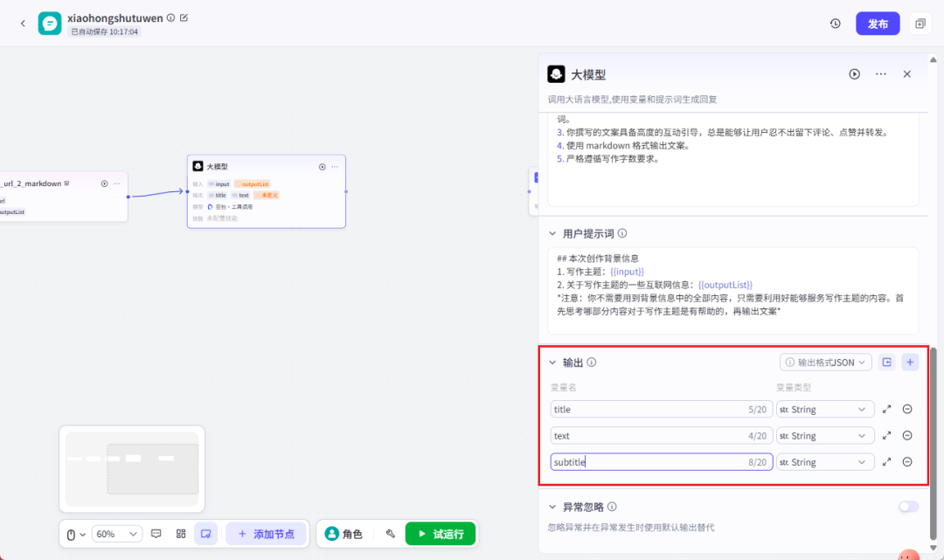944x560 pixels.
Task: Click the {{input}} variable in prompt
Action: point(627,272)
